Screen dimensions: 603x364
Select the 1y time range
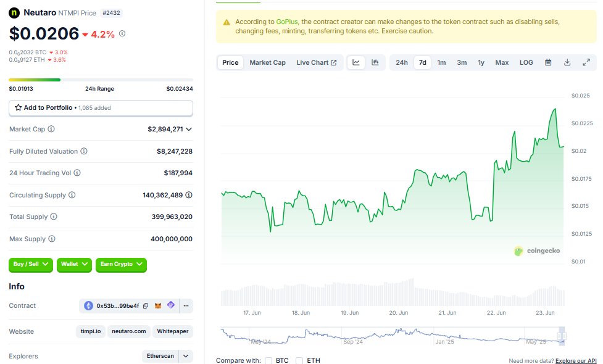pos(481,62)
